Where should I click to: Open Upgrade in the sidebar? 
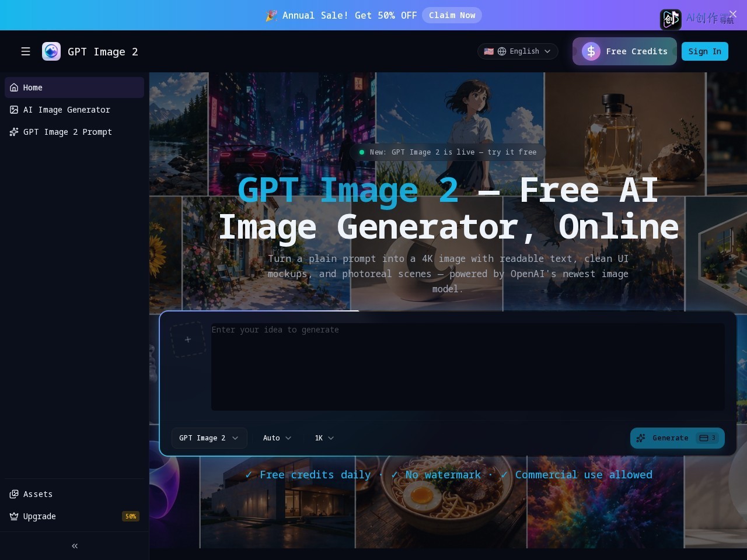74,516
